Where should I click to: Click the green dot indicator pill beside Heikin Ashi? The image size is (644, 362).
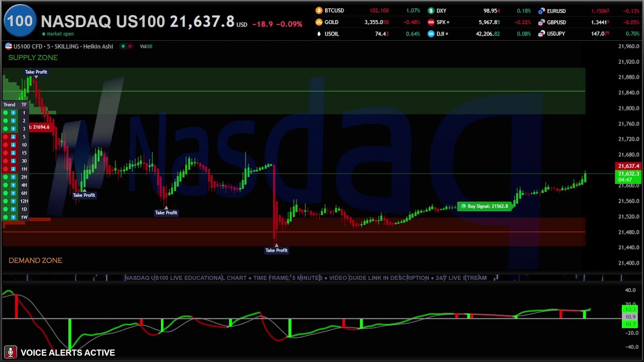(126, 46)
